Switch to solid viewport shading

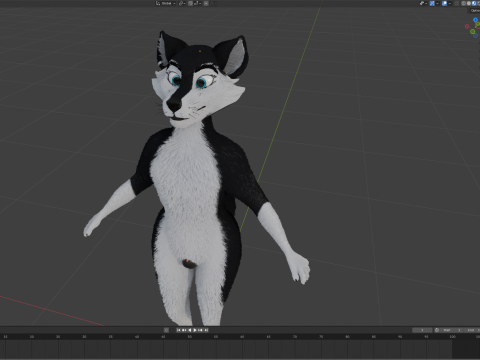[x=469, y=3]
